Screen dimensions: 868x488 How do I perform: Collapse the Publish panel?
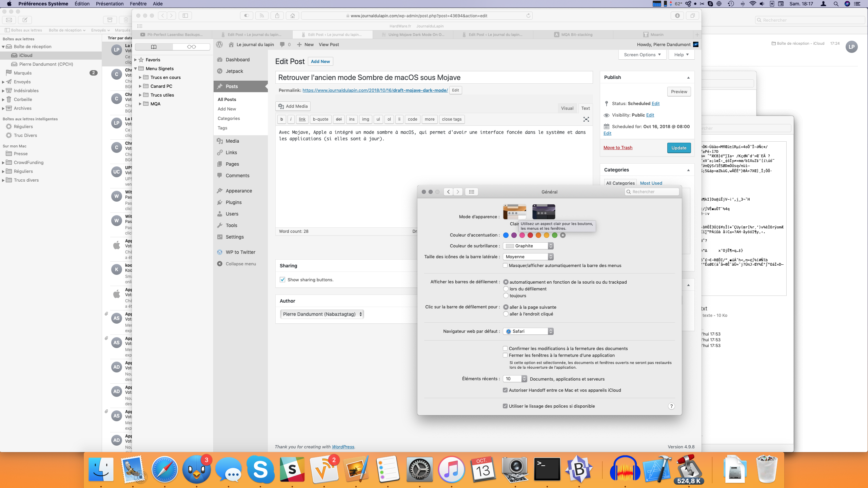[688, 78]
